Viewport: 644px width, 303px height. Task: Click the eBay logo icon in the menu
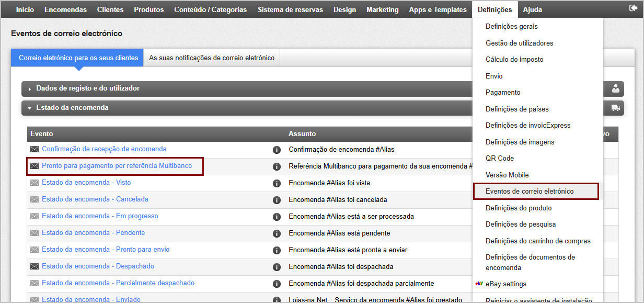[479, 284]
